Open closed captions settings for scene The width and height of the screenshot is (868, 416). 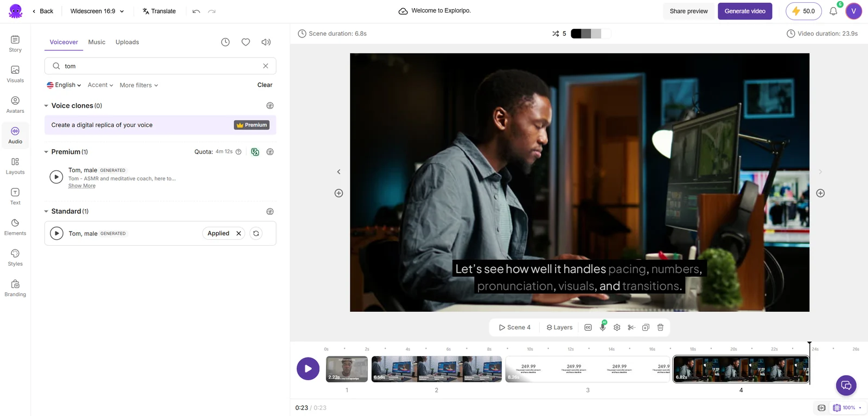[x=588, y=328]
